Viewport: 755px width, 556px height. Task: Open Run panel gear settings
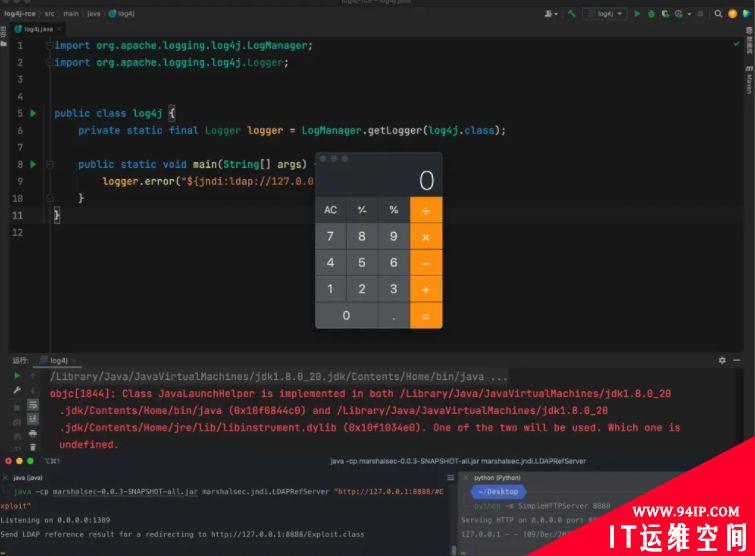click(x=722, y=360)
